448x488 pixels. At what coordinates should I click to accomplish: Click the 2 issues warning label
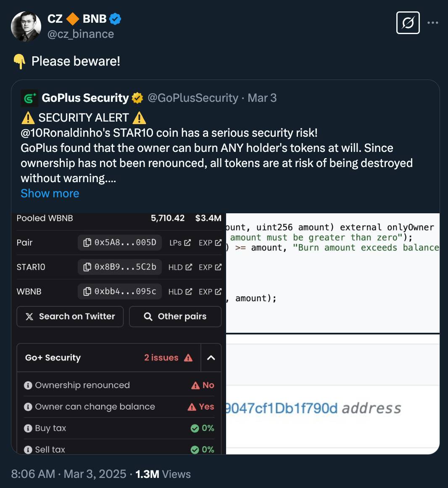[168, 358]
